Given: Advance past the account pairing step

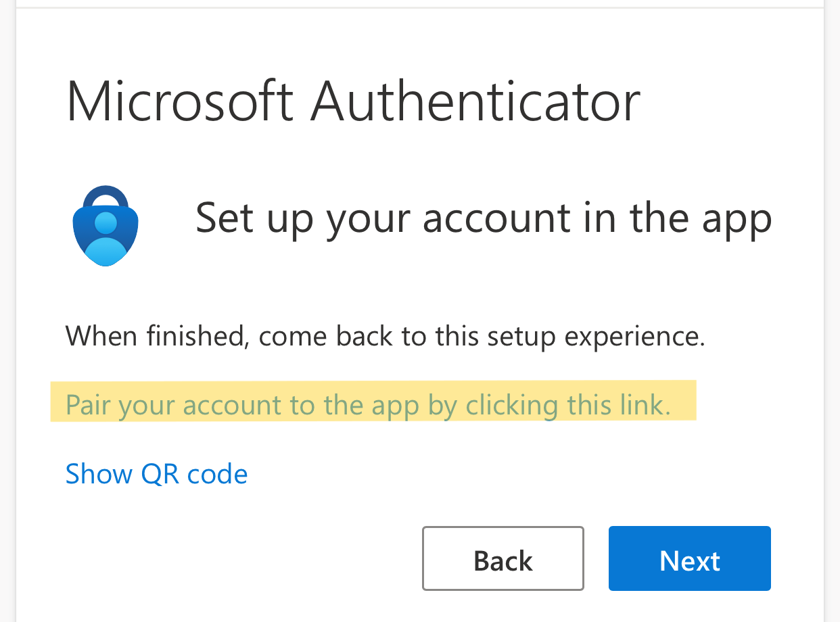Looking at the screenshot, I should [x=689, y=558].
